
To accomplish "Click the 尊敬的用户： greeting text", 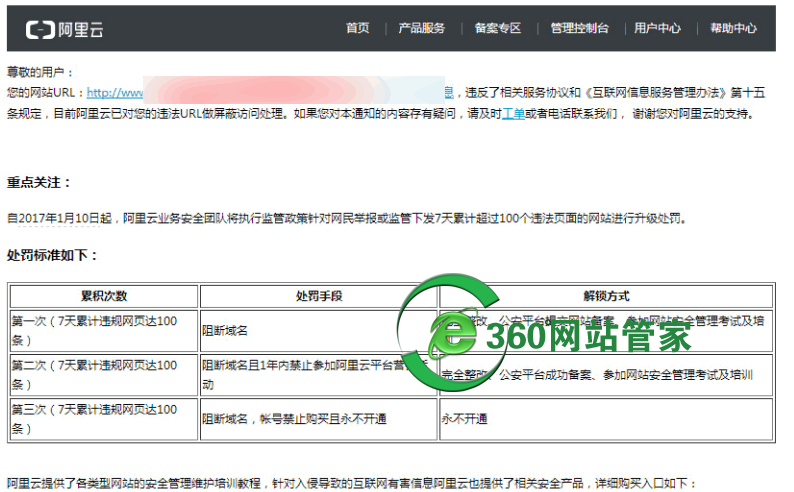I will 41,72.
